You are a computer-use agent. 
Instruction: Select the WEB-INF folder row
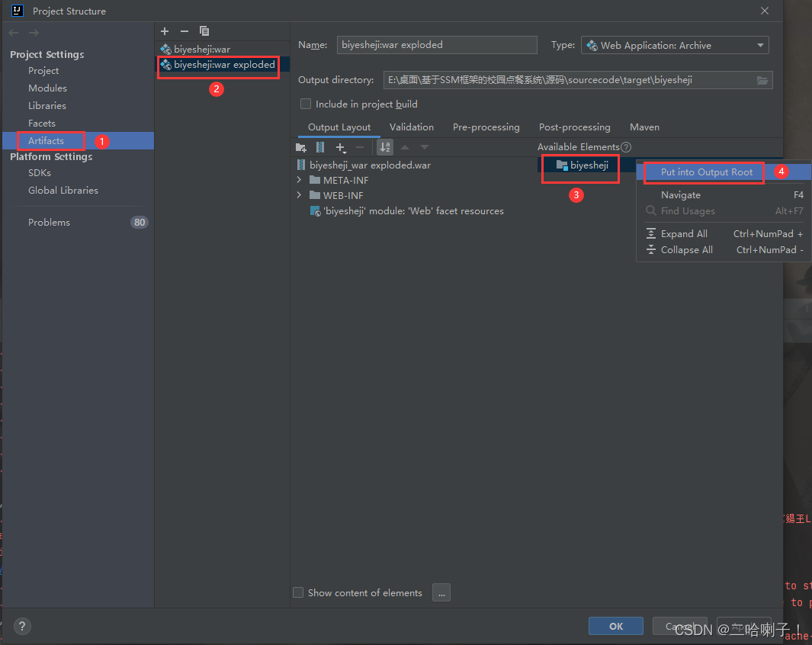(x=343, y=195)
